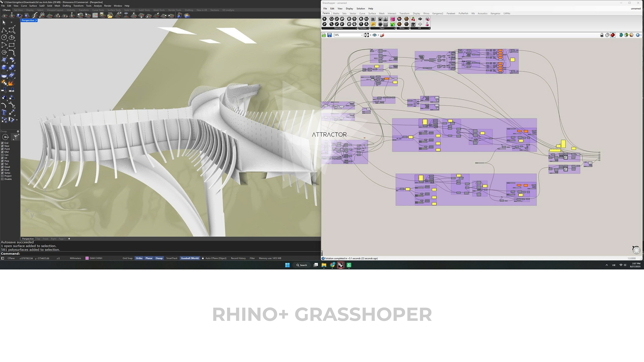Click the pink flask icon in Util group

pyautogui.click(x=427, y=24)
